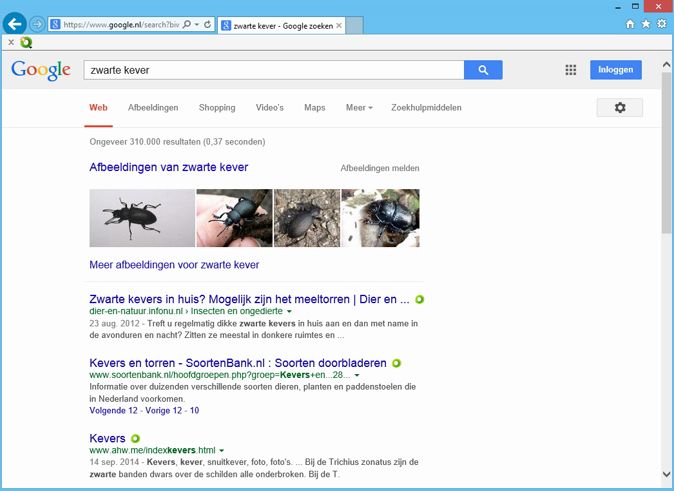Expand dropdown arrow after 'Insecten en ongedierte'
674x491 pixels.
pos(289,311)
